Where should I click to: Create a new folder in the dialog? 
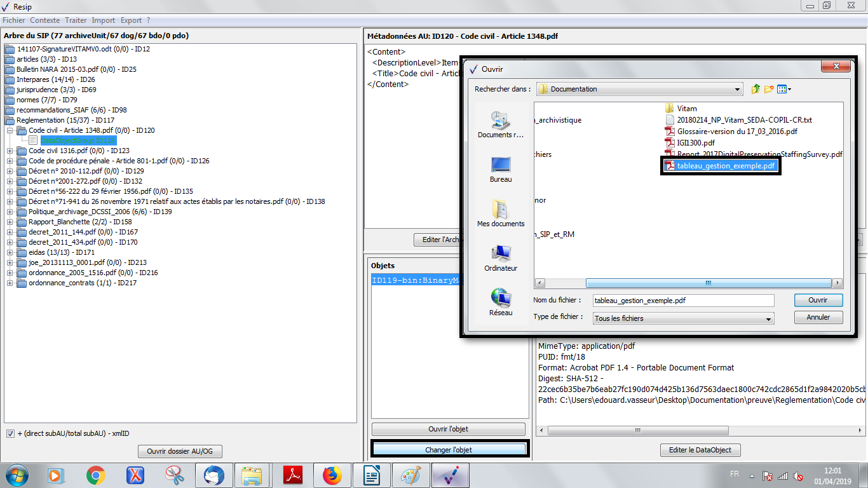tap(769, 89)
